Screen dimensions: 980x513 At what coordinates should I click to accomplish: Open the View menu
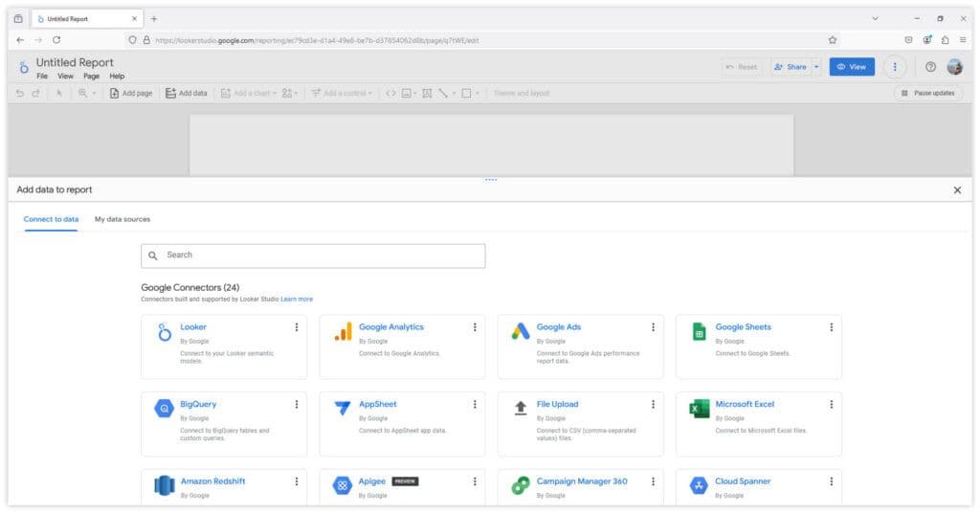click(x=66, y=77)
